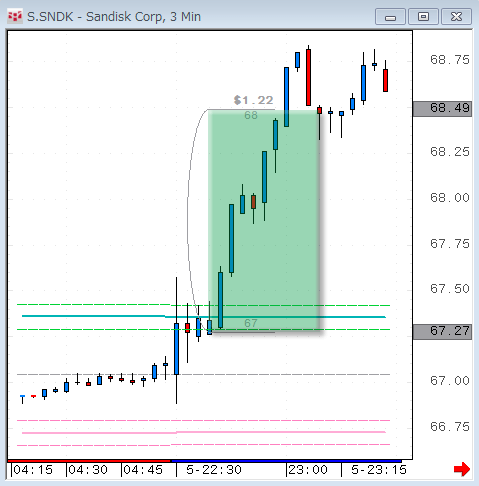
Task: Click the red scroll-right arrow icon
Action: click(462, 469)
